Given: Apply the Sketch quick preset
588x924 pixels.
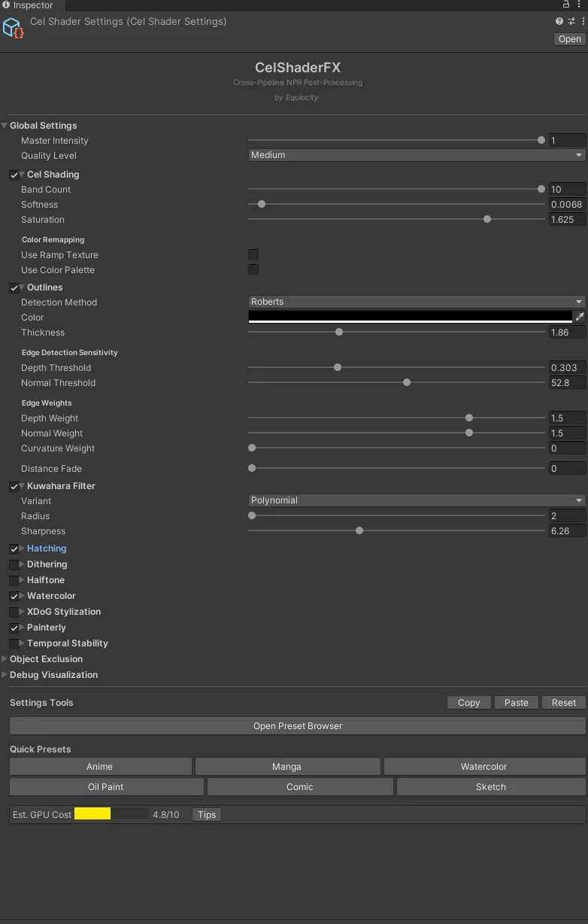Looking at the screenshot, I should pos(491,787).
